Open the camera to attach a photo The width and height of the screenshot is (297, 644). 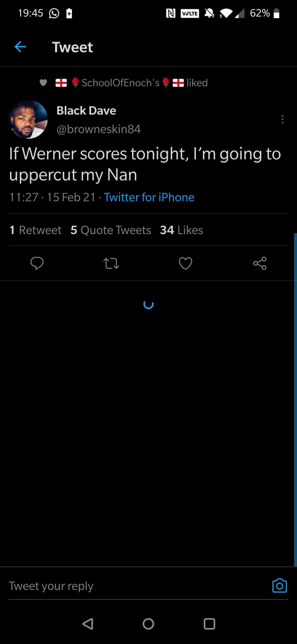click(x=279, y=586)
